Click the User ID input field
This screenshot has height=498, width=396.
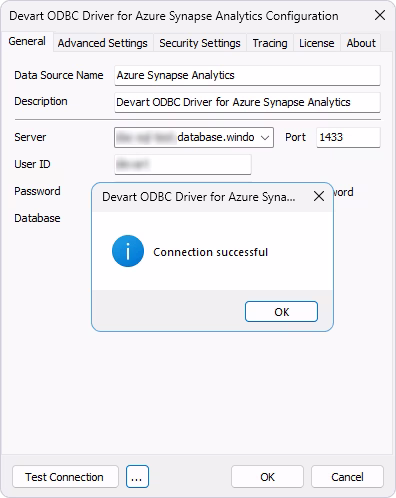tap(183, 164)
